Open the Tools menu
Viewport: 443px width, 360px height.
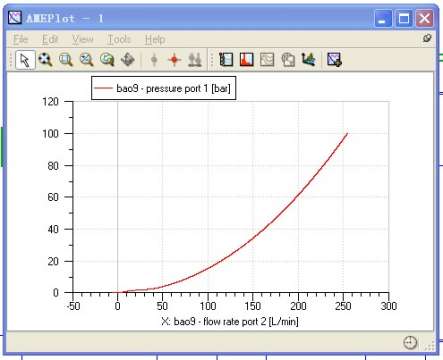(x=119, y=39)
